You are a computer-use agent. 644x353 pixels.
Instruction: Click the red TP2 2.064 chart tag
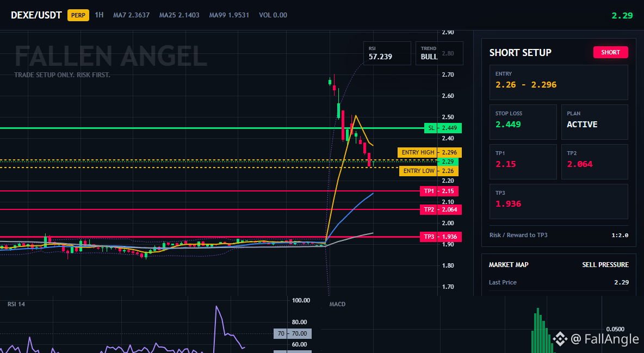click(x=441, y=209)
